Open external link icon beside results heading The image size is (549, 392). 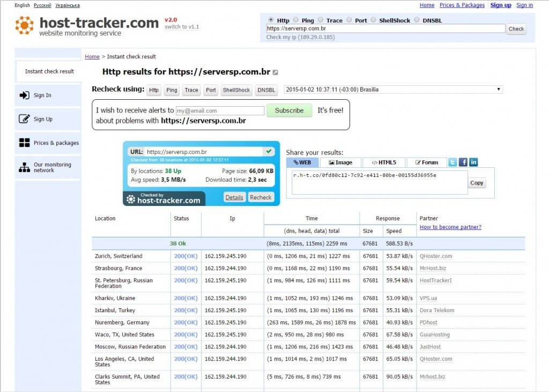(276, 72)
